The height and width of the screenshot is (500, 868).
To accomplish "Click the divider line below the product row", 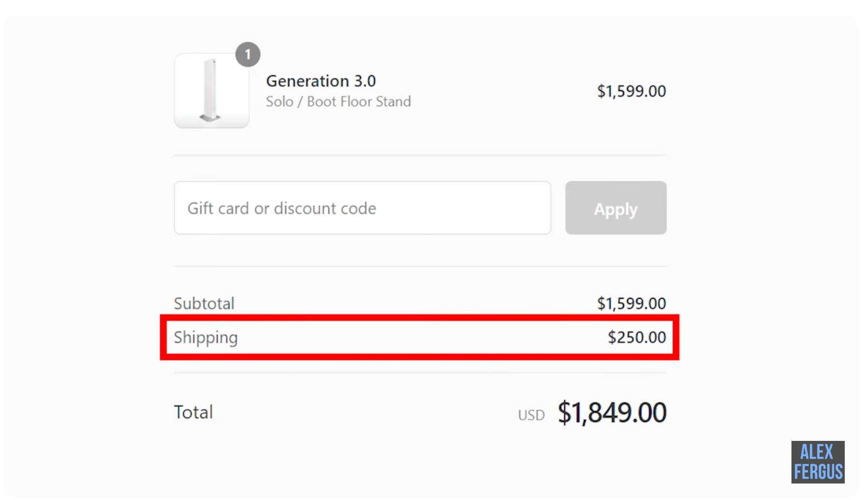I will coord(420,156).
